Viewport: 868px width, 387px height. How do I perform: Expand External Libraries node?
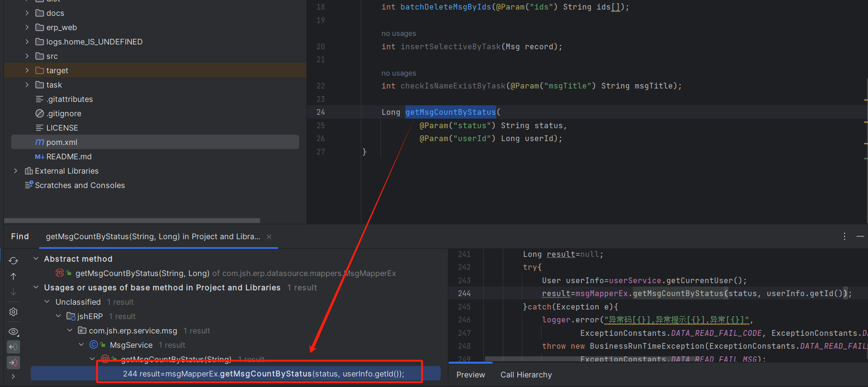[x=16, y=171]
